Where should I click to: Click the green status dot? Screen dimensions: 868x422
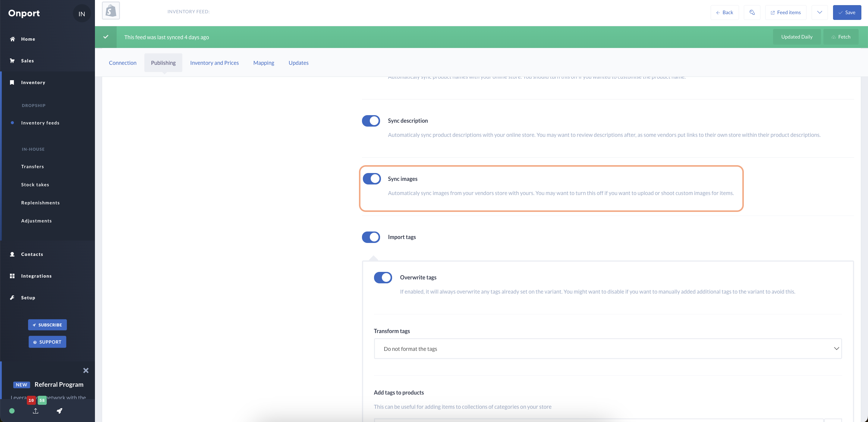(12, 411)
